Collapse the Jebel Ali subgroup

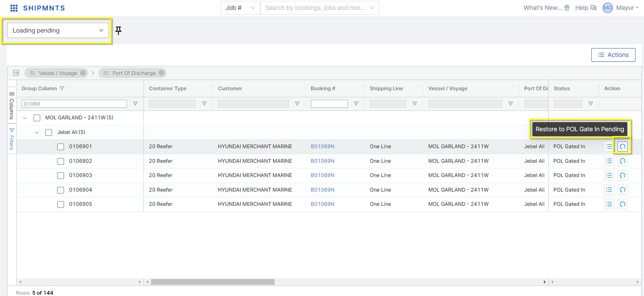(37, 132)
